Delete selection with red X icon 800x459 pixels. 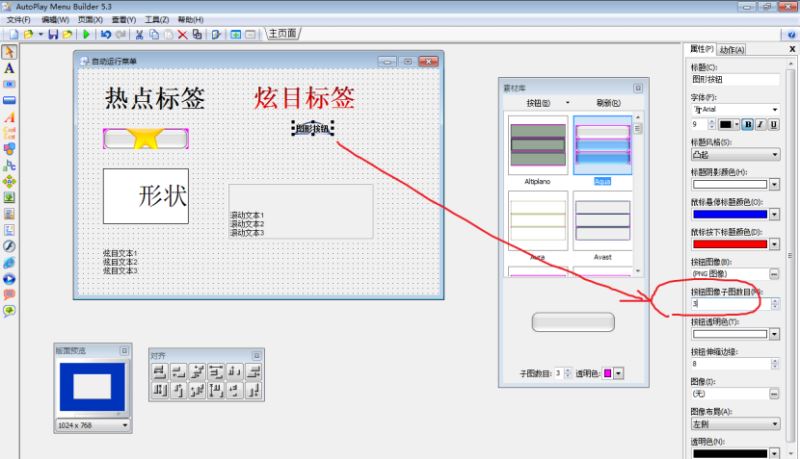pos(182,34)
